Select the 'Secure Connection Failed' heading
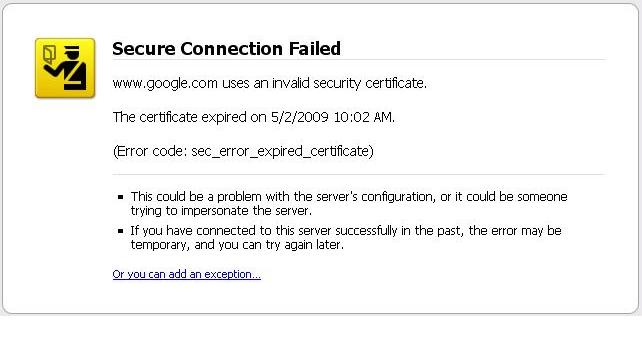Screen dimensions: 642x360 pyautogui.click(x=226, y=48)
